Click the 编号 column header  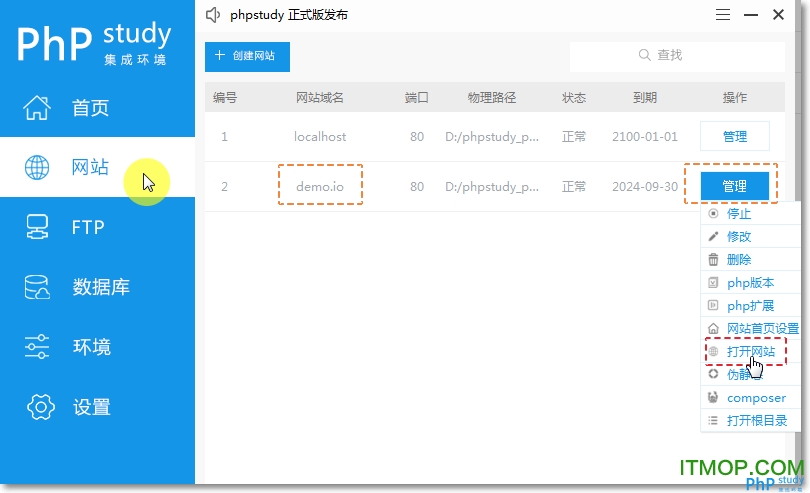click(225, 98)
